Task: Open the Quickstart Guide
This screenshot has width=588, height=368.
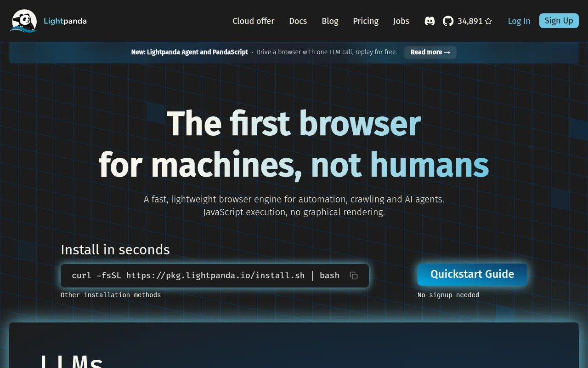Action: tap(472, 274)
